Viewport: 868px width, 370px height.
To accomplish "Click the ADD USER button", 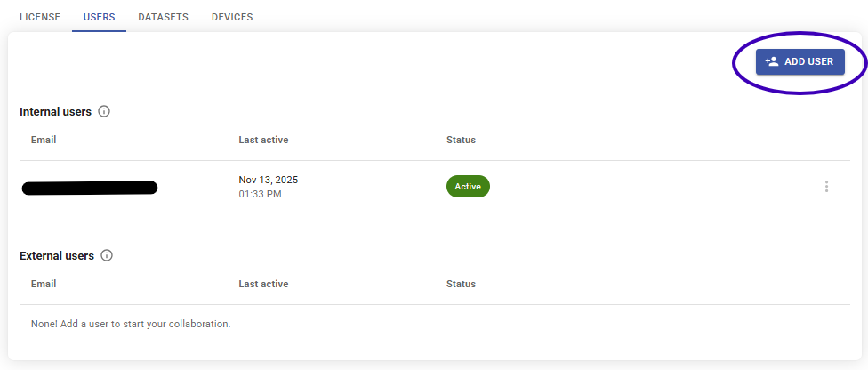I will click(800, 61).
